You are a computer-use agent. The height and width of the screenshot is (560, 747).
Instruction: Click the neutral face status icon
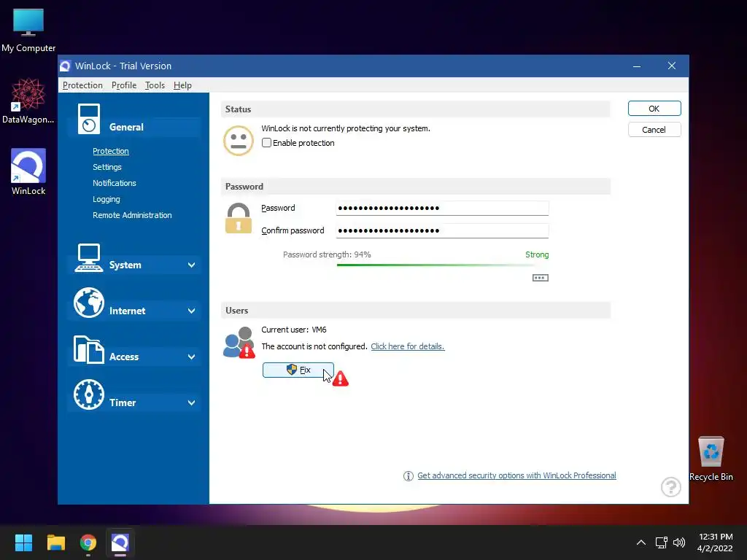[239, 141]
